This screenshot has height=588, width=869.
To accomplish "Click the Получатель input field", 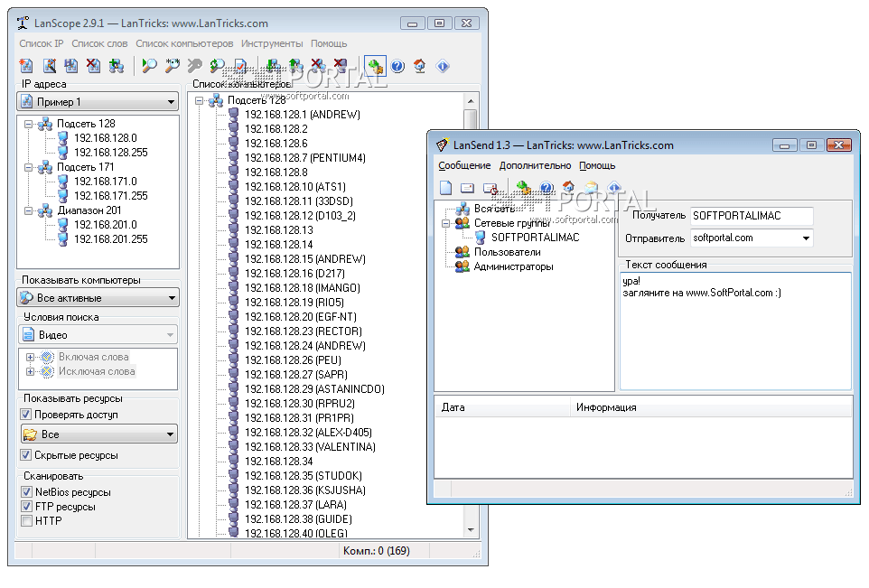I will [752, 216].
